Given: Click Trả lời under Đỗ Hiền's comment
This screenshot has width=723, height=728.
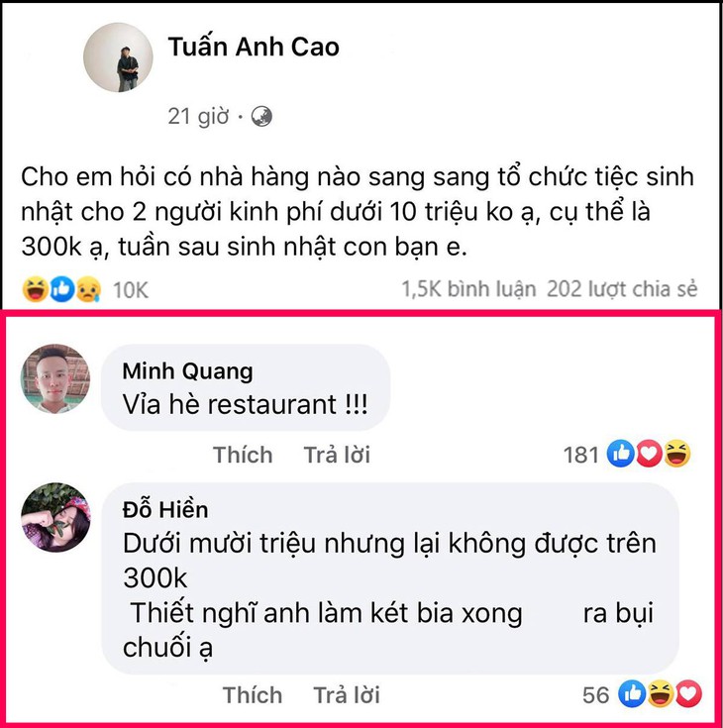Looking at the screenshot, I should click(x=347, y=695).
